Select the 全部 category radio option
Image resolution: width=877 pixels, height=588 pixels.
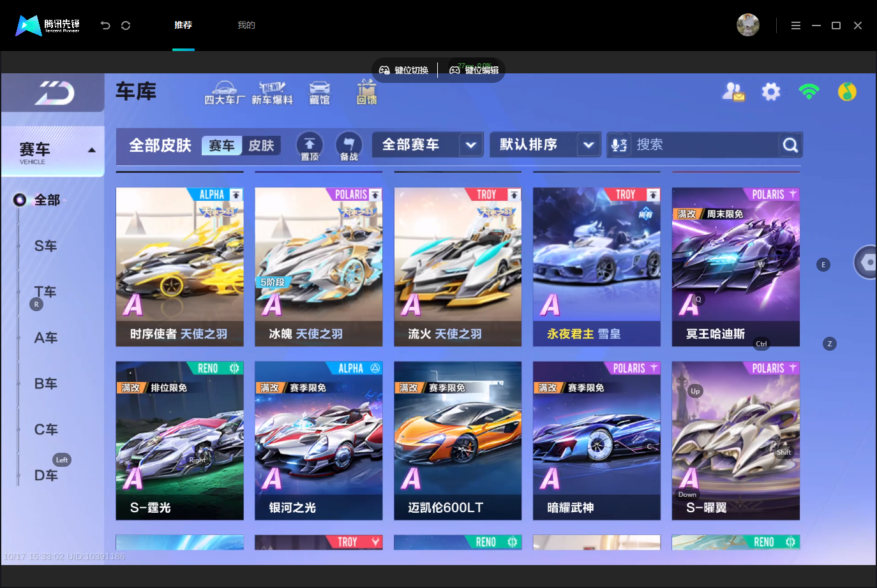tap(38, 200)
